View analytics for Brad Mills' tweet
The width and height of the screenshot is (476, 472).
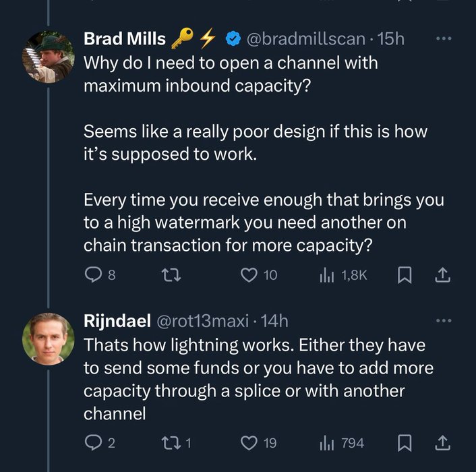[x=326, y=275]
